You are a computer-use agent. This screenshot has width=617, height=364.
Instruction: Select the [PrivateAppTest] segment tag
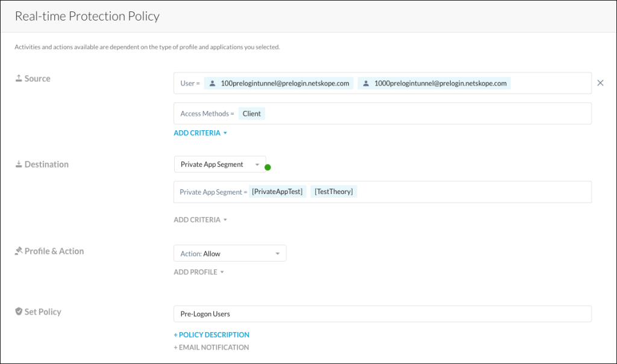coord(277,192)
